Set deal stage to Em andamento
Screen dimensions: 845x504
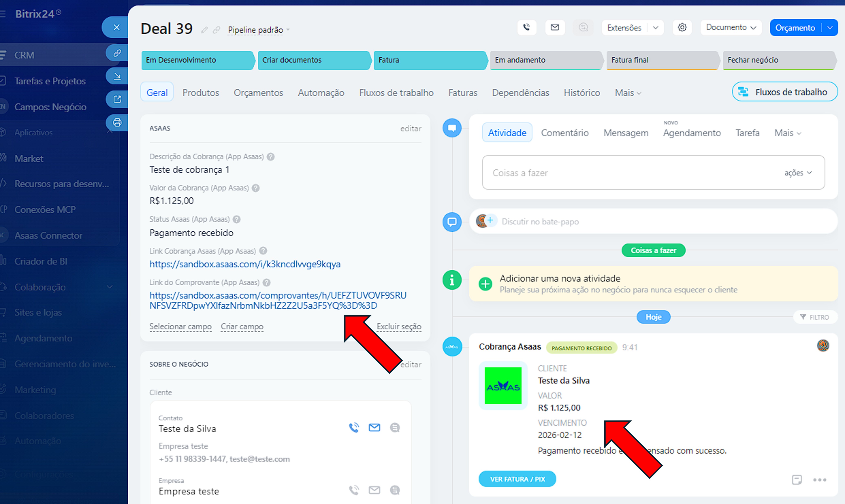pos(545,60)
